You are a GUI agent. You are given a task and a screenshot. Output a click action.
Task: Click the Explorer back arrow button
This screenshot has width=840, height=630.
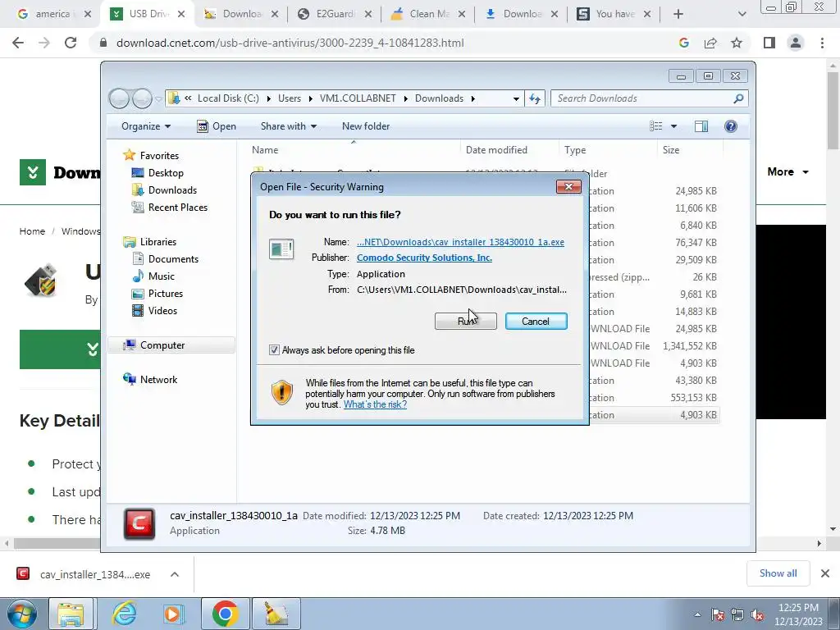[x=119, y=98]
